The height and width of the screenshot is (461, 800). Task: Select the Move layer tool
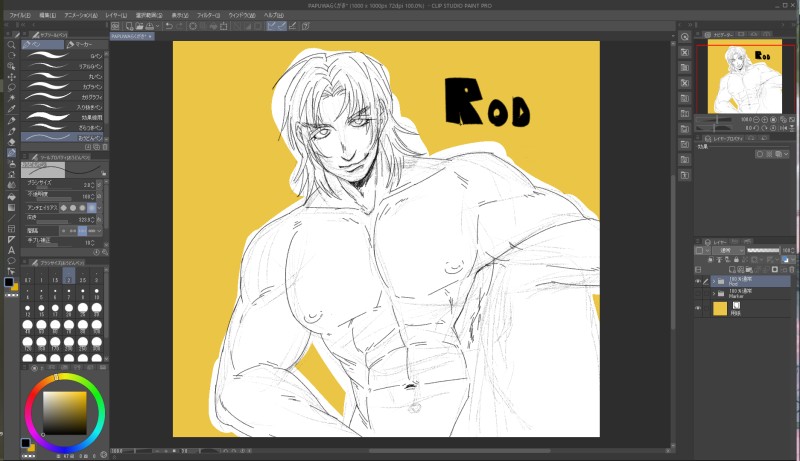[11, 76]
